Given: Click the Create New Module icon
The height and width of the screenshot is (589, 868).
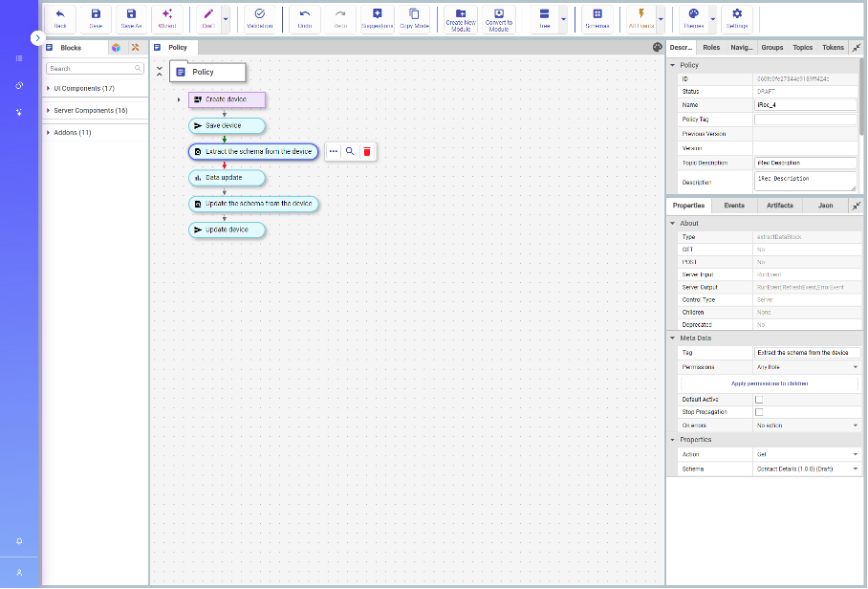Looking at the screenshot, I should click(461, 18).
